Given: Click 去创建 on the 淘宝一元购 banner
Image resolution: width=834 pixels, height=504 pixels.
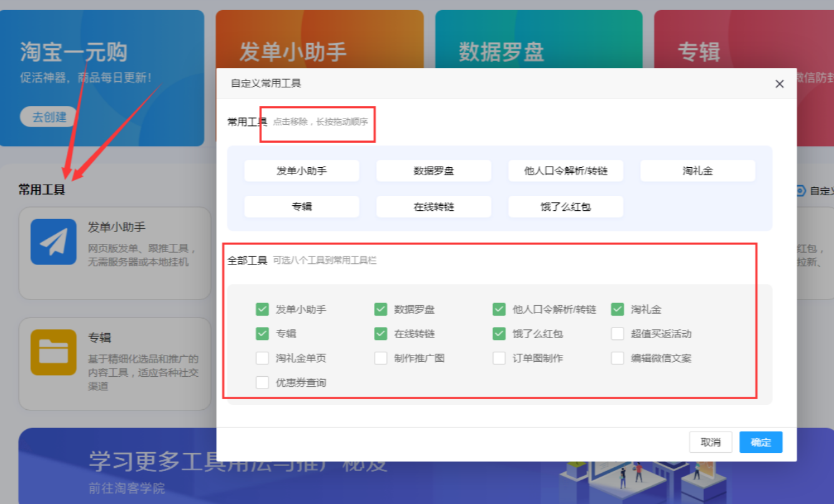Looking at the screenshot, I should click(49, 117).
